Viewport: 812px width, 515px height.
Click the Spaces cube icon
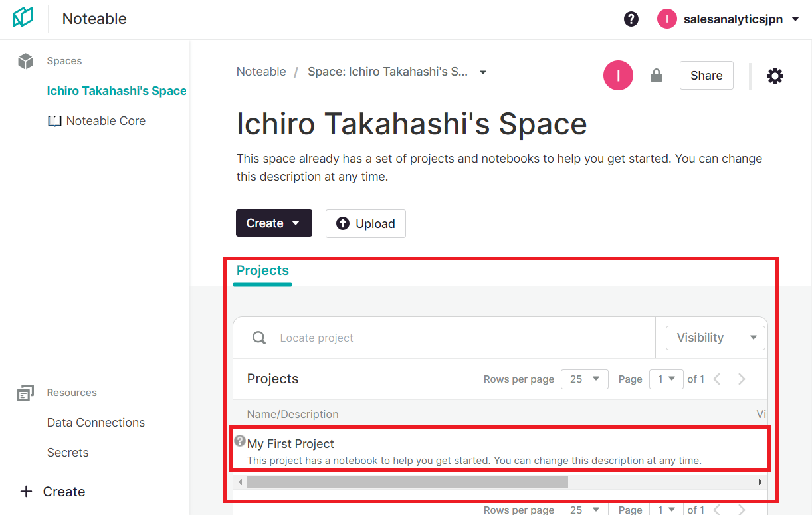click(25, 61)
